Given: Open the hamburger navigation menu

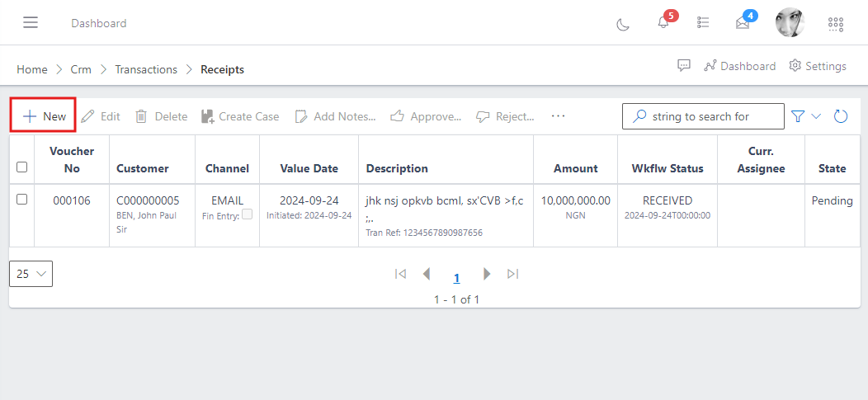Looking at the screenshot, I should point(31,23).
